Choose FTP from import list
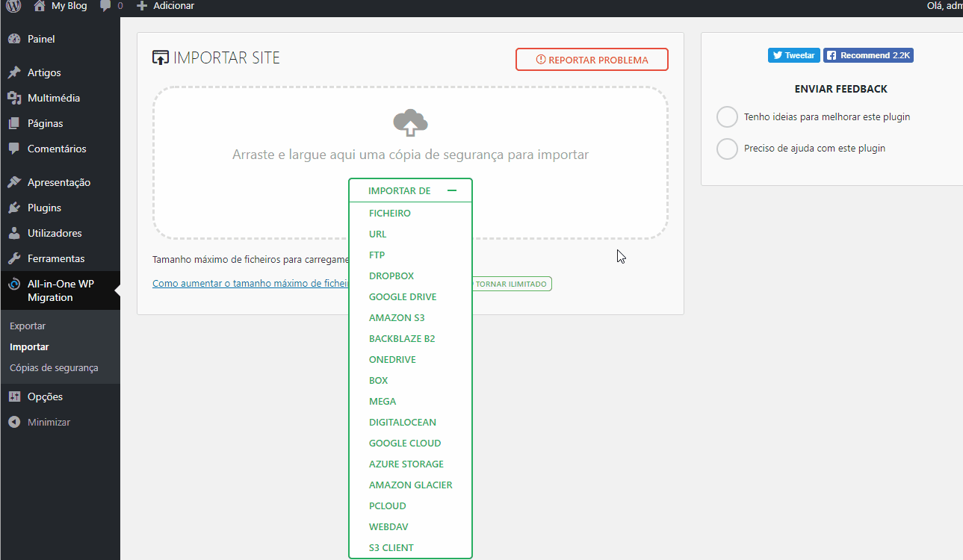Screen dimensions: 963x560 point(377,255)
